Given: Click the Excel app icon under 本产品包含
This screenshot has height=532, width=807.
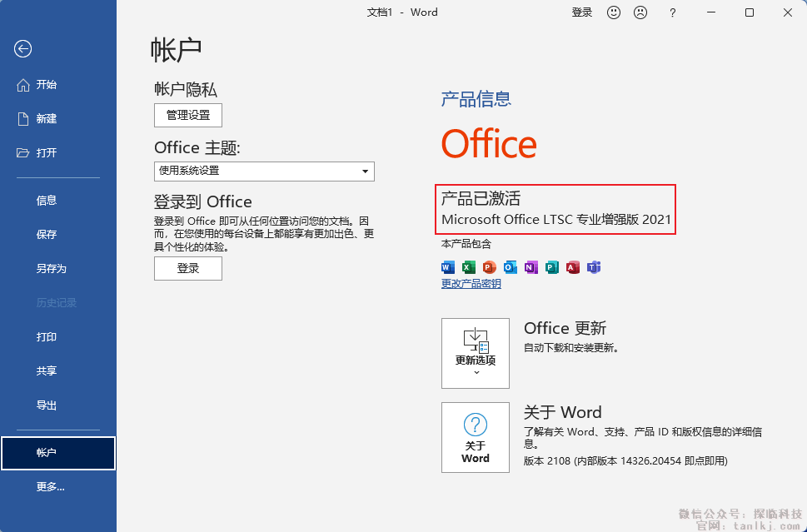Looking at the screenshot, I should (x=468, y=267).
